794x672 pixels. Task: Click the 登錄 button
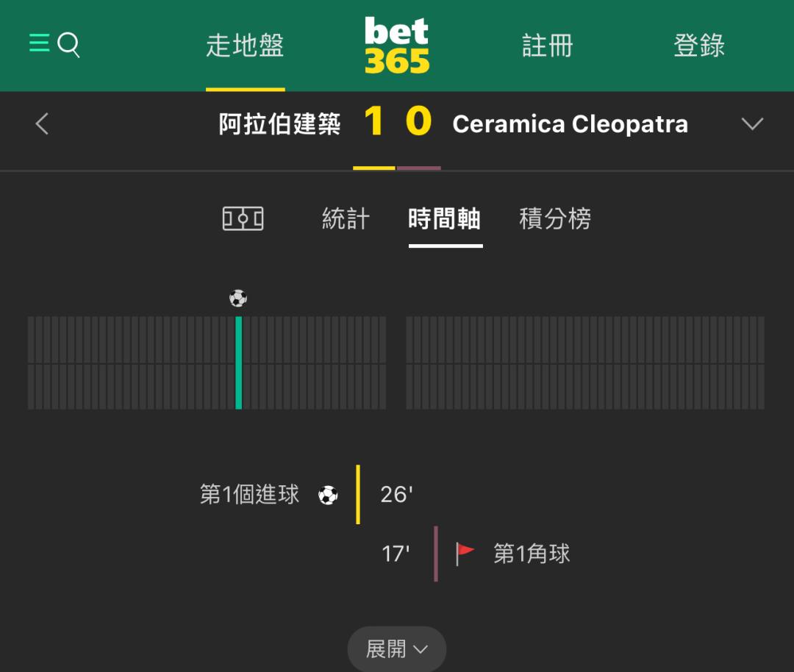[x=699, y=46]
